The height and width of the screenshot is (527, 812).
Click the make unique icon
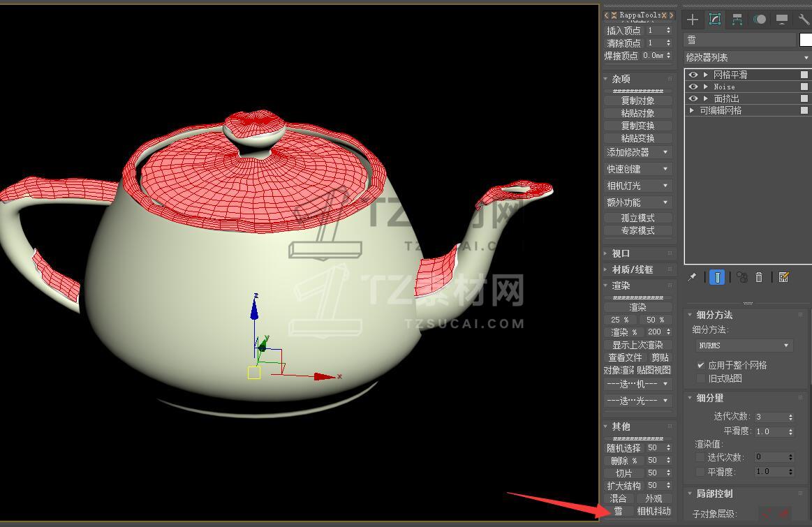(742, 278)
